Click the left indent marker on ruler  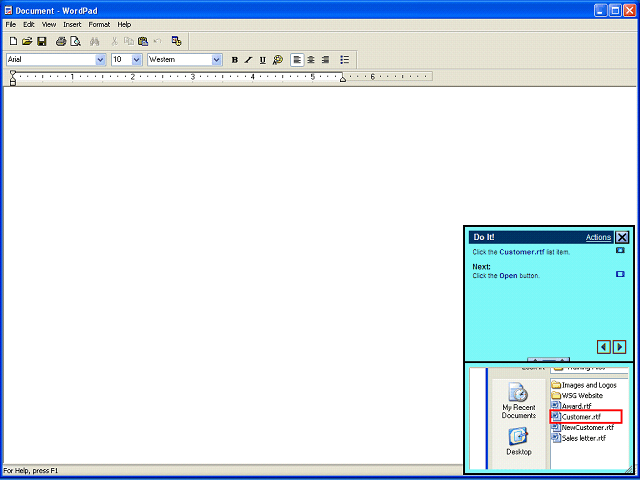pos(13,78)
